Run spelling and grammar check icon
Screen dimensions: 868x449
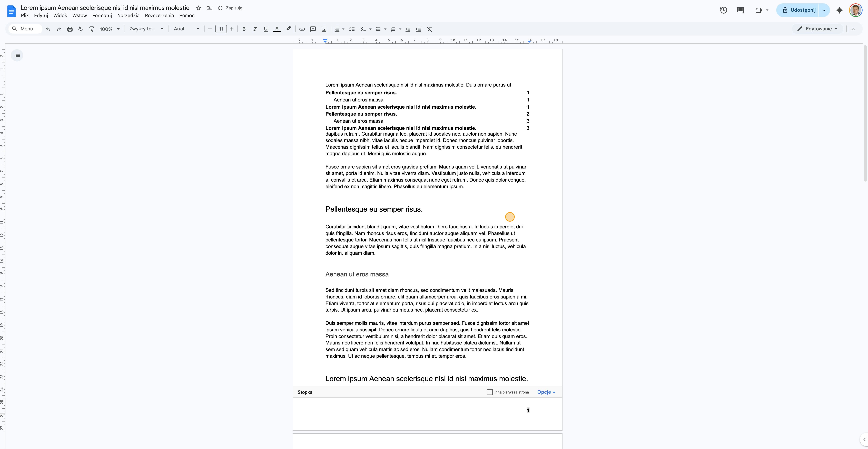tap(81, 29)
